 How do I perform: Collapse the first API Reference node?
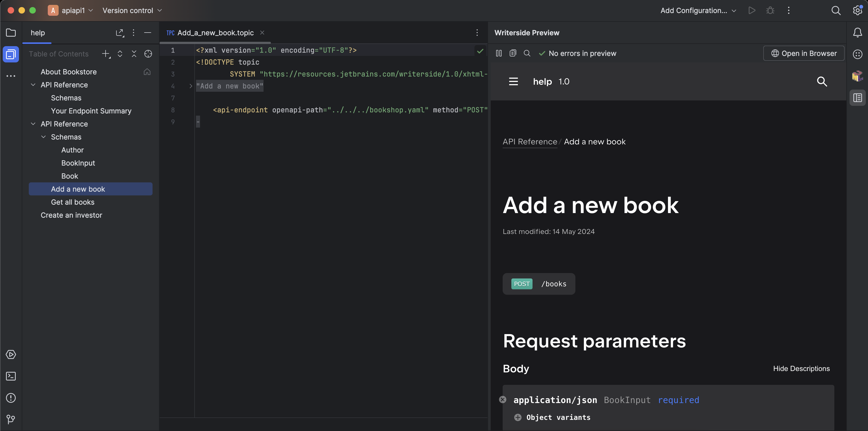pyautogui.click(x=33, y=85)
